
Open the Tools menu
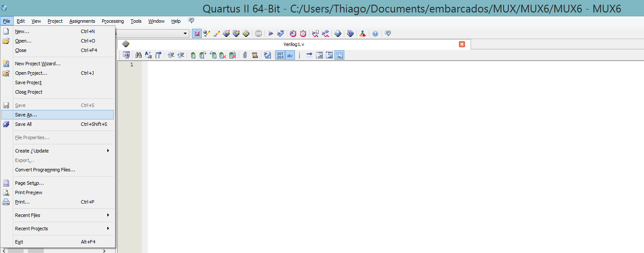coord(136,21)
